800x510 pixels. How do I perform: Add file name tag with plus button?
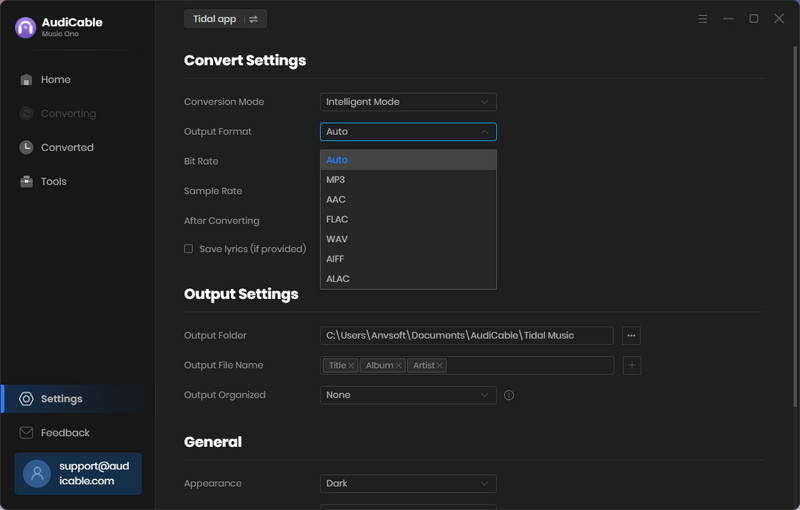[632, 365]
